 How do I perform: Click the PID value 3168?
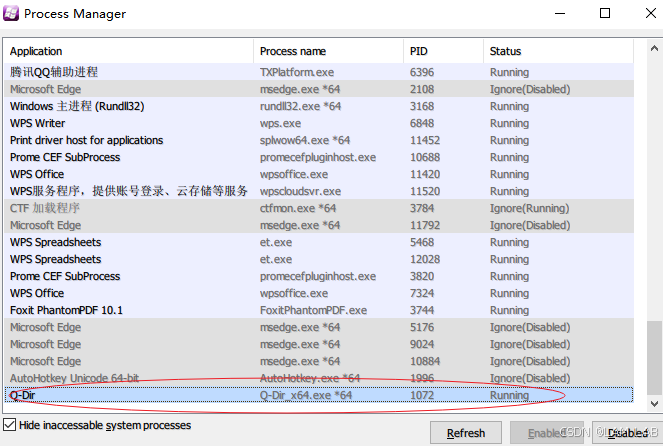[x=422, y=106]
